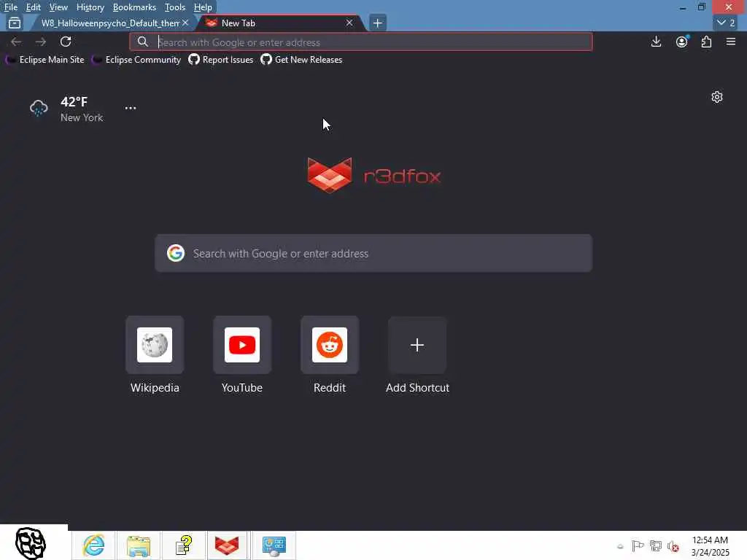Open the clock showing 12:54 AM
This screenshot has height=560, width=747.
tap(710, 546)
